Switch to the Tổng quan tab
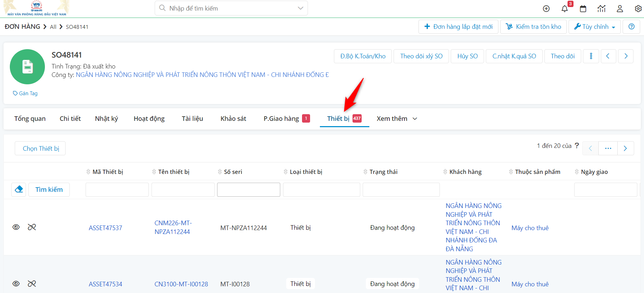Viewport: 644px width, 293px height. [30, 119]
